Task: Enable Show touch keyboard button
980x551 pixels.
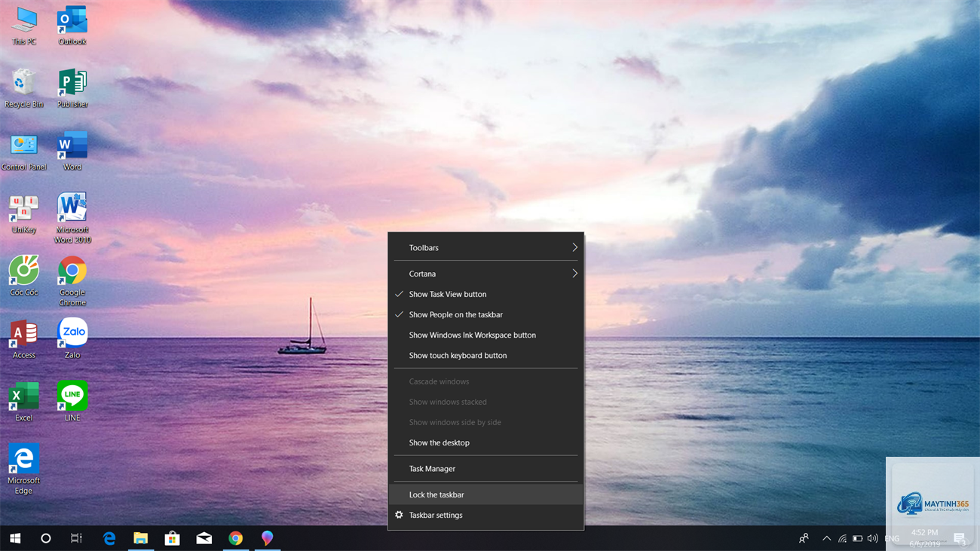Action: (486, 355)
